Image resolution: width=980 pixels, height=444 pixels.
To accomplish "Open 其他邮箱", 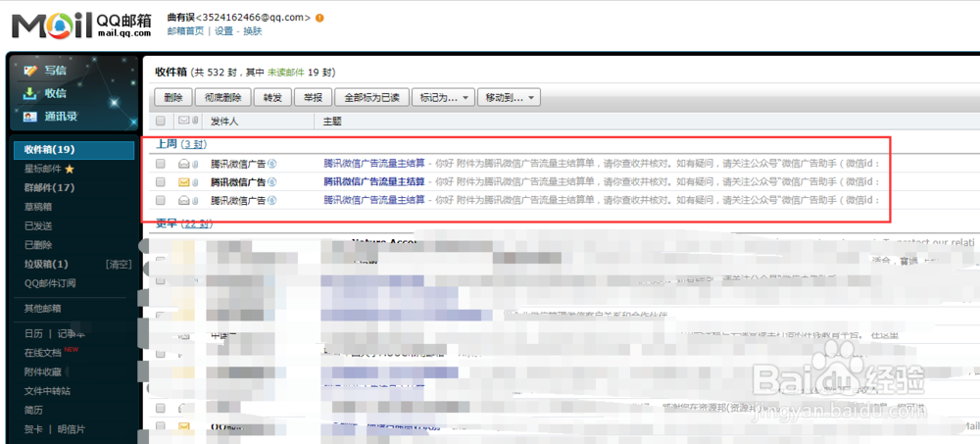I will [42, 309].
